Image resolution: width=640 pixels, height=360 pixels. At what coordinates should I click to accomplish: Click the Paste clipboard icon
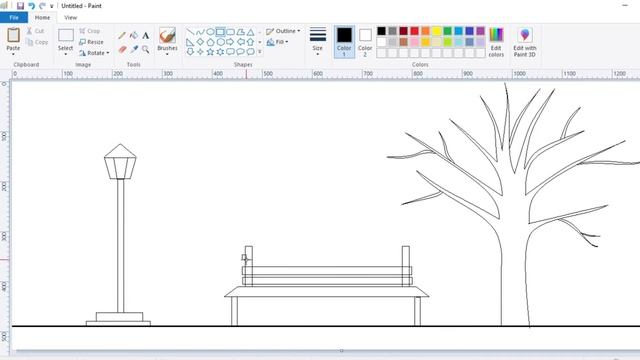pos(13,35)
